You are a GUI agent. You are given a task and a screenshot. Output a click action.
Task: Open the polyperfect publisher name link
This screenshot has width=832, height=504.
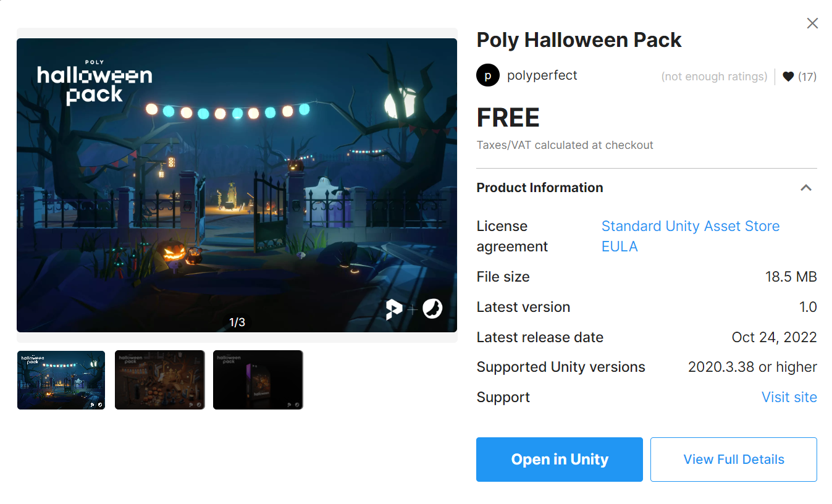[542, 75]
